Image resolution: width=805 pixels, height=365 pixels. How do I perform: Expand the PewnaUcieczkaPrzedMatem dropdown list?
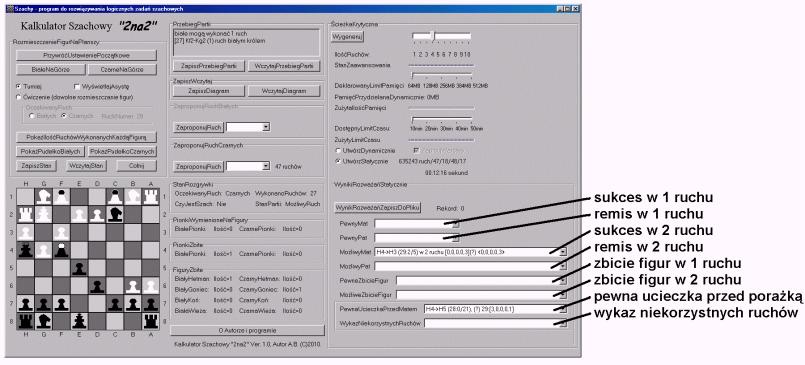(x=563, y=309)
